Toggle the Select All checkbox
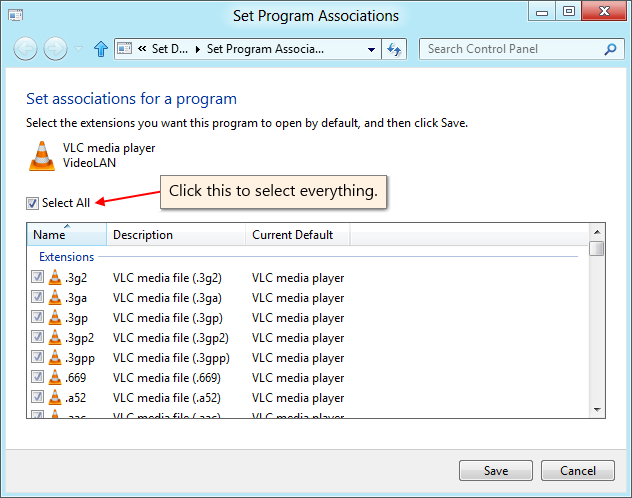The width and height of the screenshot is (632, 498). (x=33, y=203)
